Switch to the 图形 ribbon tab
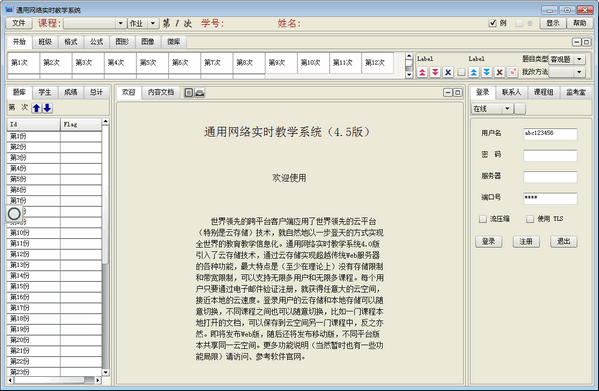The width and height of the screenshot is (599, 391). [x=122, y=42]
